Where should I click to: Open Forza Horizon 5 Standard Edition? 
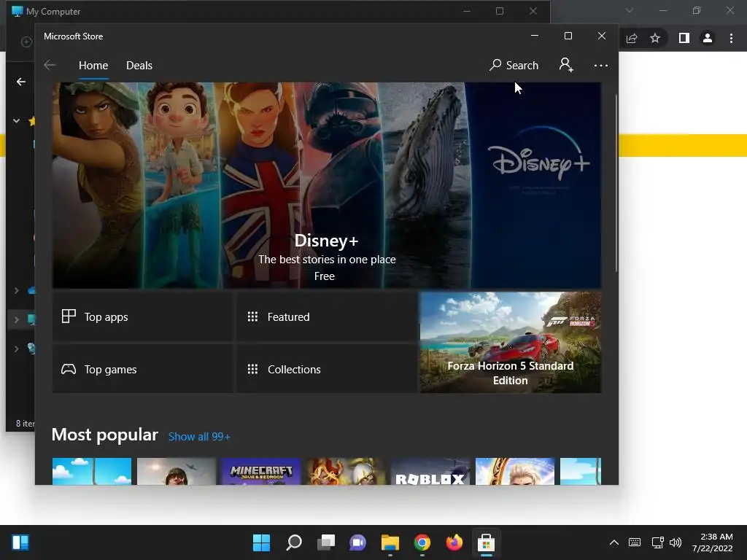tap(510, 343)
